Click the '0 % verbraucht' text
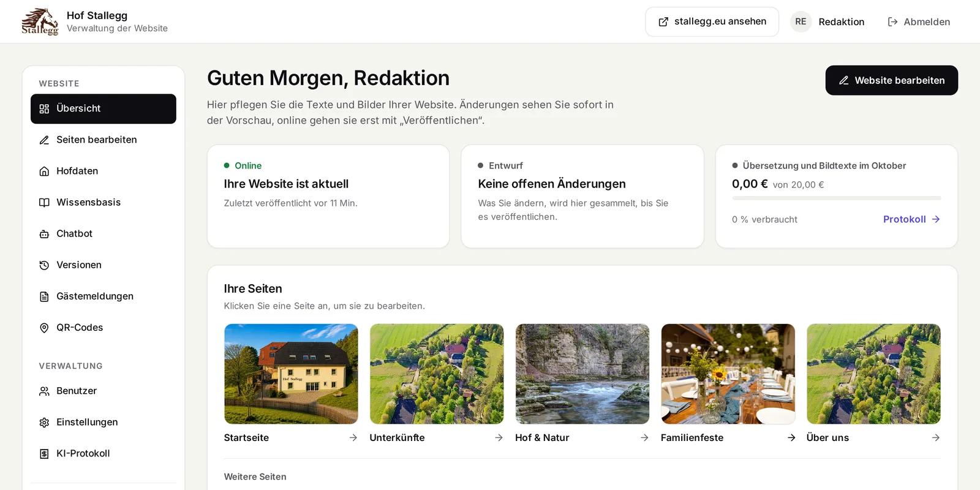The width and height of the screenshot is (980, 490). (764, 219)
